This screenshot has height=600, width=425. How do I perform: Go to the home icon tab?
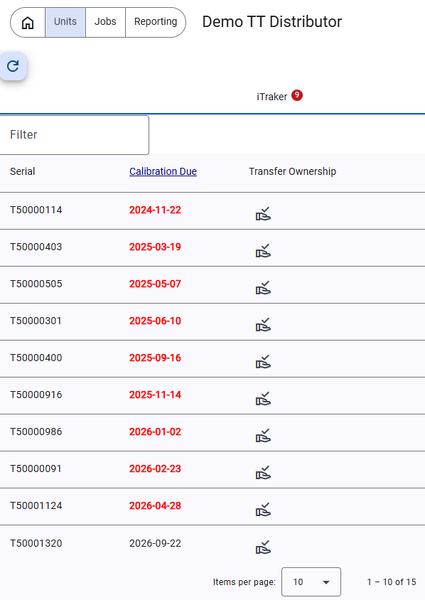pos(28,23)
